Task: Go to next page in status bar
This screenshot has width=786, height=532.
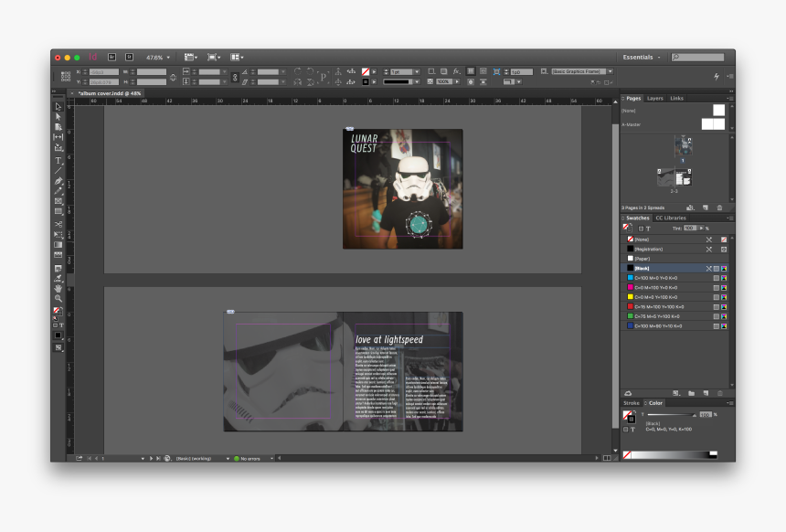Action: tap(151, 458)
